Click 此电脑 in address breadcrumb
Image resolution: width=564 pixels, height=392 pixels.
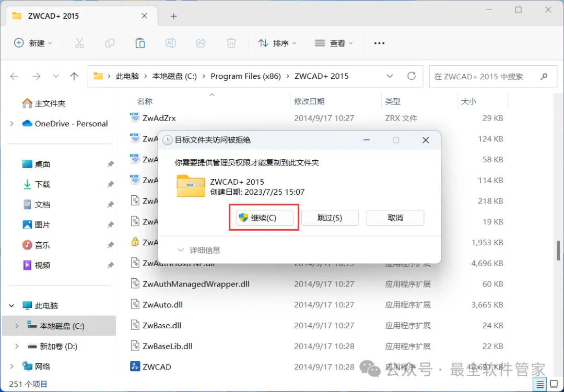click(x=127, y=76)
